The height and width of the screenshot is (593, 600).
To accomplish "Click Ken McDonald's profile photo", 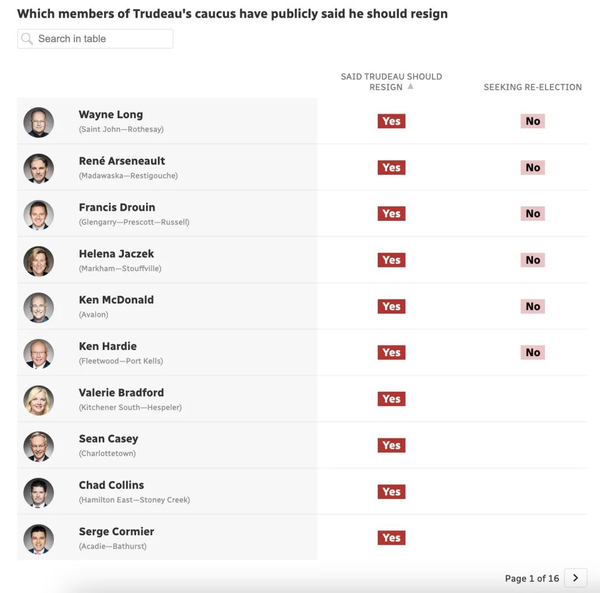I will click(x=39, y=308).
